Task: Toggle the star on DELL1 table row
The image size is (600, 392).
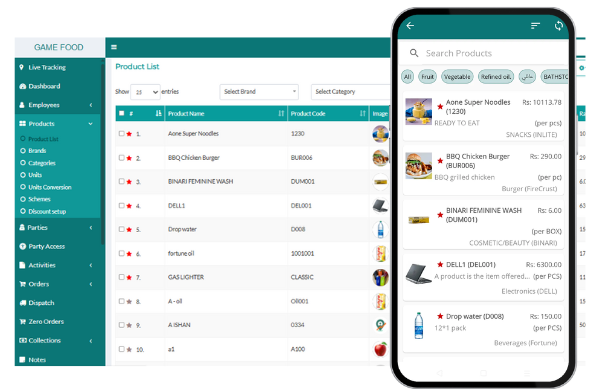Action: 129,206
